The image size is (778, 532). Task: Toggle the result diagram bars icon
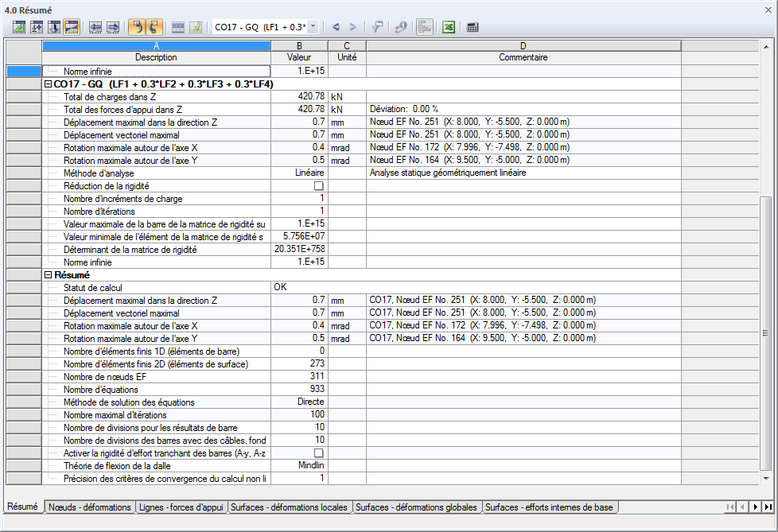[x=424, y=27]
